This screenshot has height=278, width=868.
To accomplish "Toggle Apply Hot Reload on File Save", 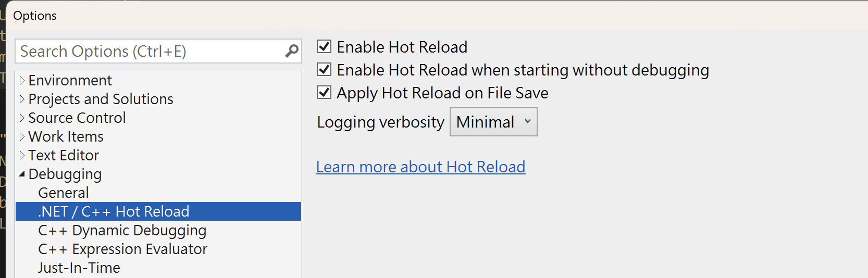I will pos(324,93).
